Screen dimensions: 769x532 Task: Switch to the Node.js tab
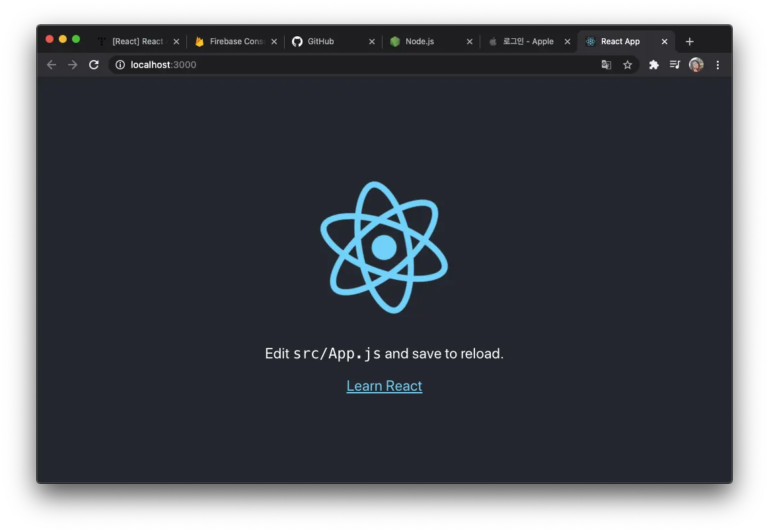pyautogui.click(x=431, y=42)
